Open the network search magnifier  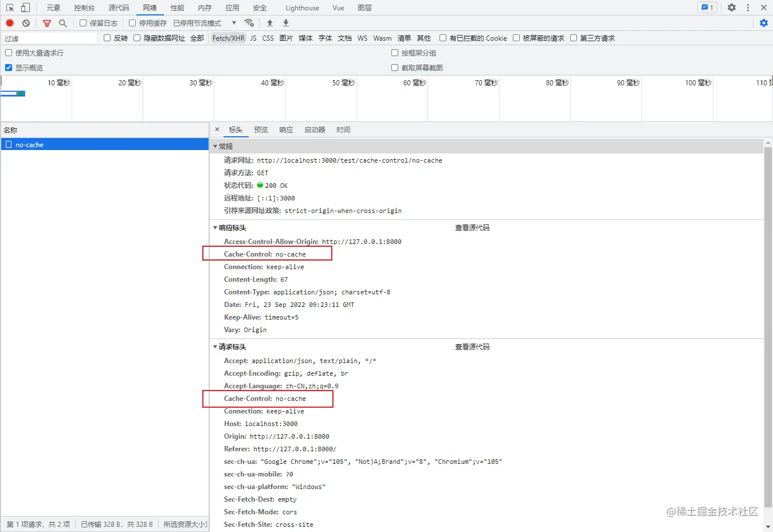pos(63,23)
